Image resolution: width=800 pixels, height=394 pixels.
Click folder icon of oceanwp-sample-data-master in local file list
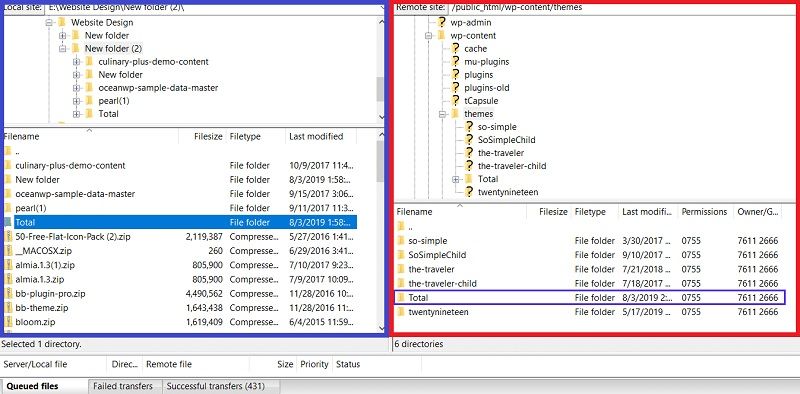pyautogui.click(x=8, y=194)
